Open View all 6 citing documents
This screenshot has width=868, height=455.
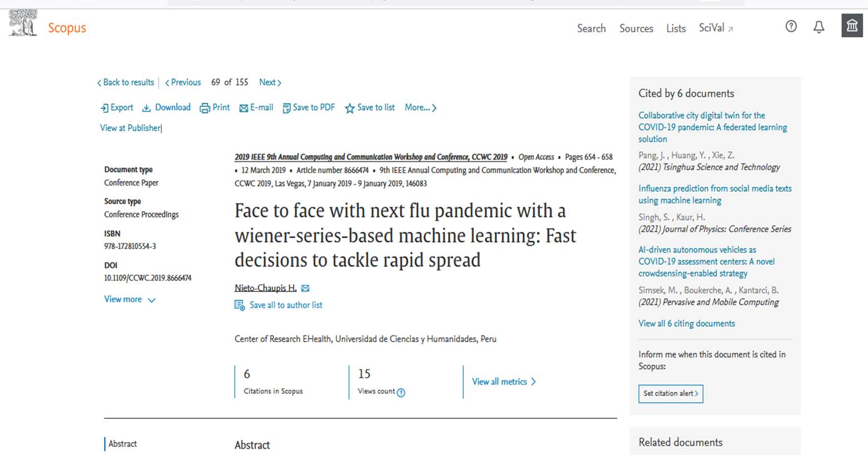[687, 323]
